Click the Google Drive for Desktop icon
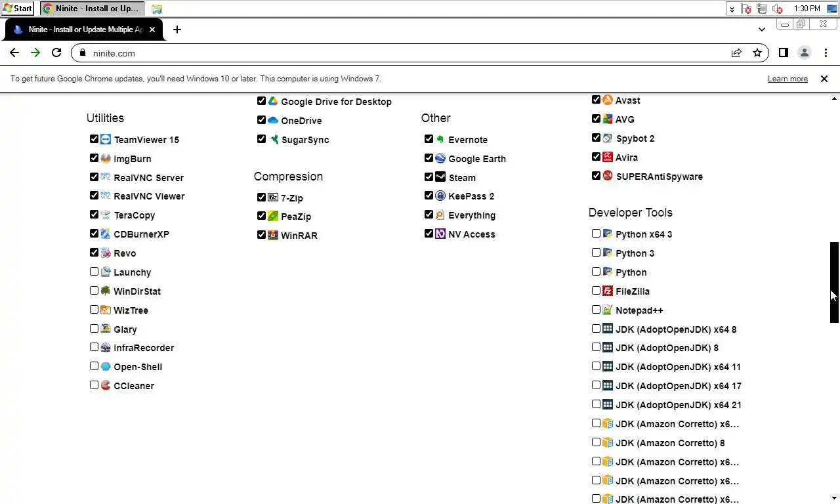The height and width of the screenshot is (504, 840). click(x=273, y=101)
